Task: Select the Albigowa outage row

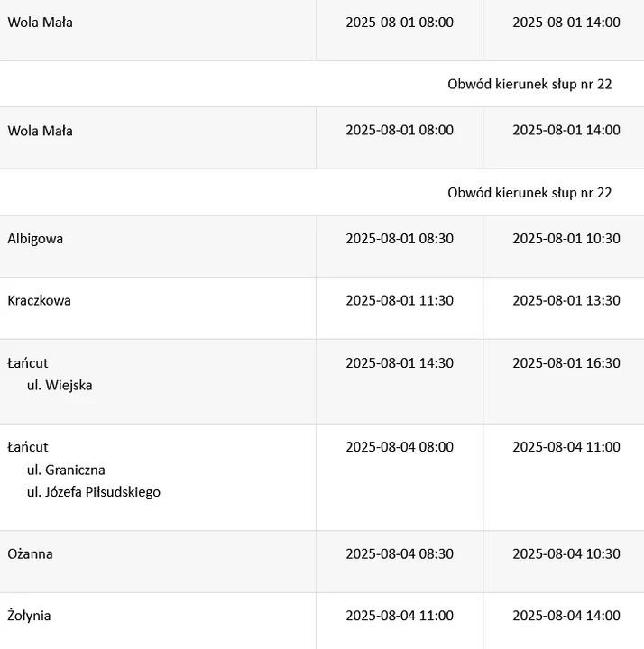Action: point(322,246)
